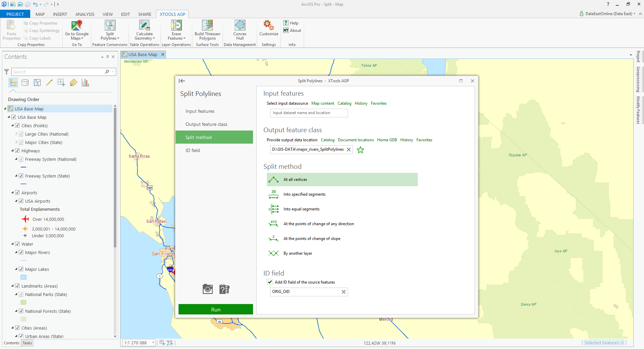This screenshot has width=644, height=349.
Task: Switch to List By Labeling view
Action: pyautogui.click(x=73, y=83)
